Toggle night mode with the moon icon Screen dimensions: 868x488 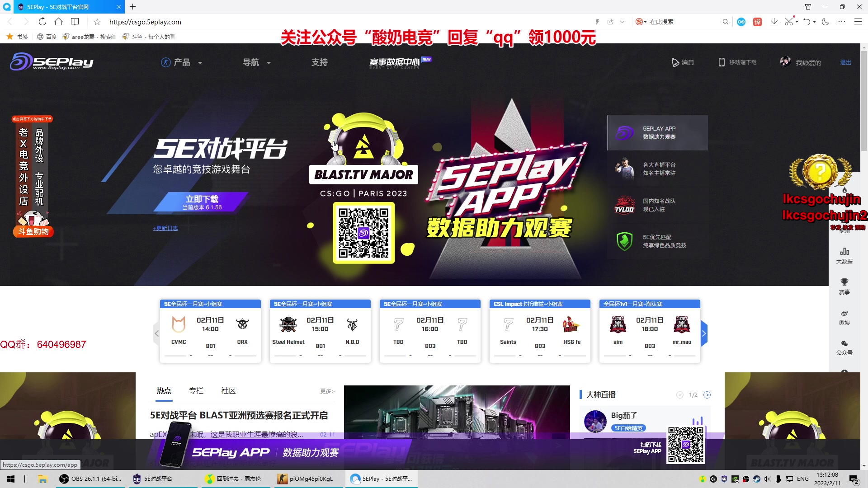[x=826, y=22]
